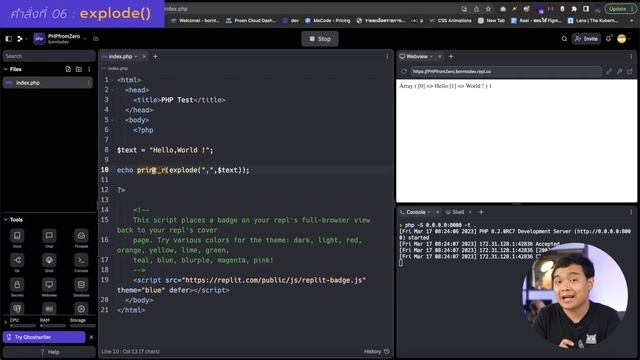The height and width of the screenshot is (360, 640).
Task: Open Console pane kebab menu
Action: coord(631,212)
